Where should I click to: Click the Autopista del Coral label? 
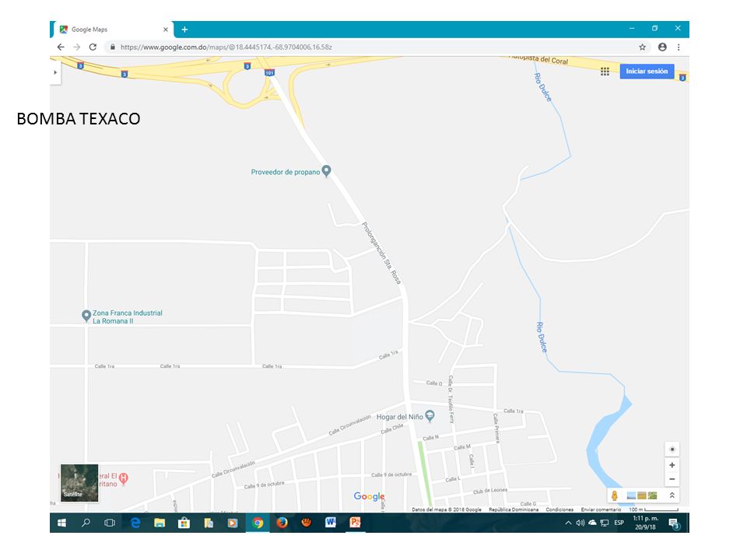click(x=540, y=59)
